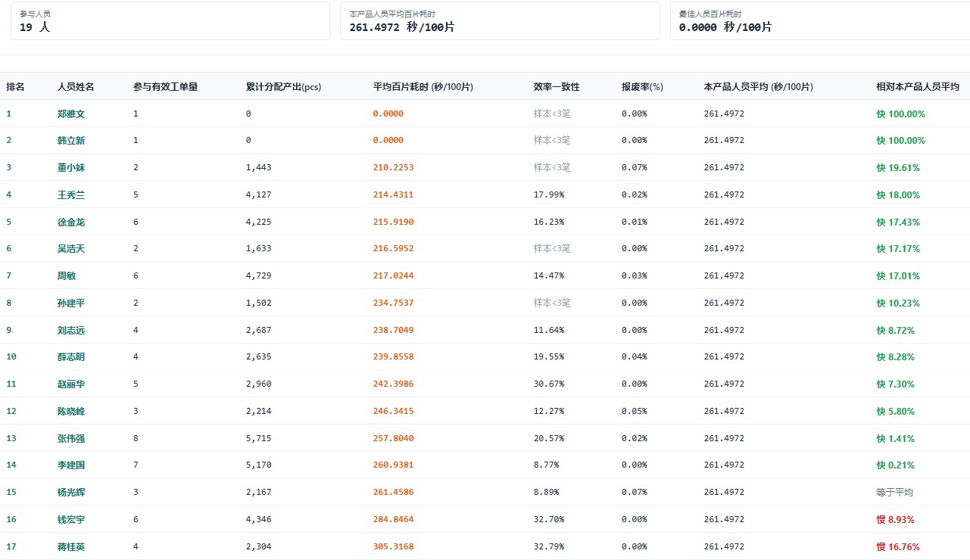Open the name "蒋桂英"

pyautogui.click(x=71, y=547)
